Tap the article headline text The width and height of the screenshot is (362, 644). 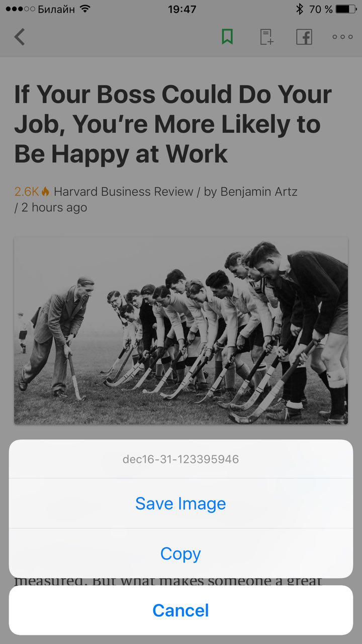tap(173, 124)
